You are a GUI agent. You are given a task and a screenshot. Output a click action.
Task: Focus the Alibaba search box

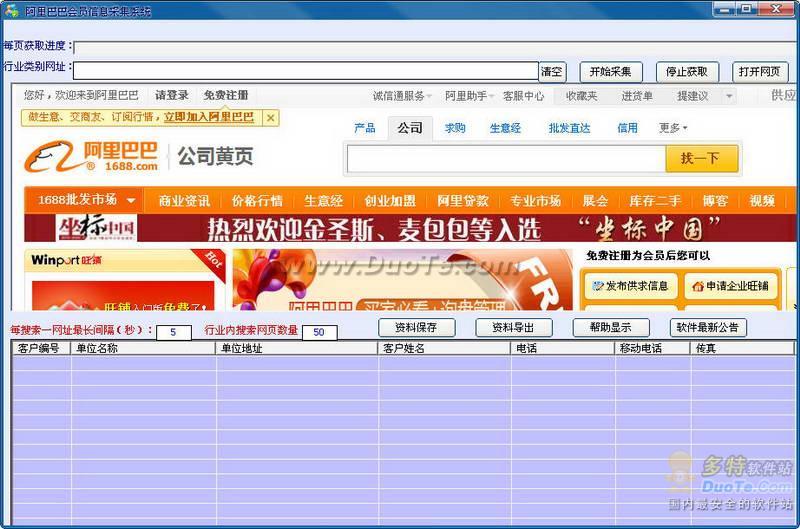(x=506, y=159)
